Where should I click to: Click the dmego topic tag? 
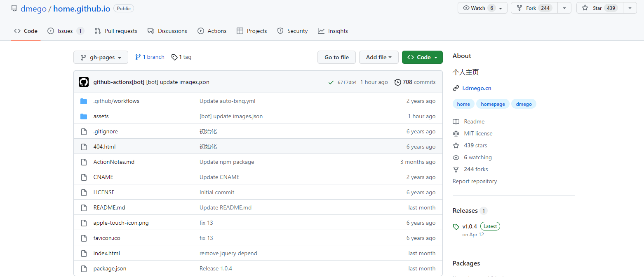tap(524, 104)
